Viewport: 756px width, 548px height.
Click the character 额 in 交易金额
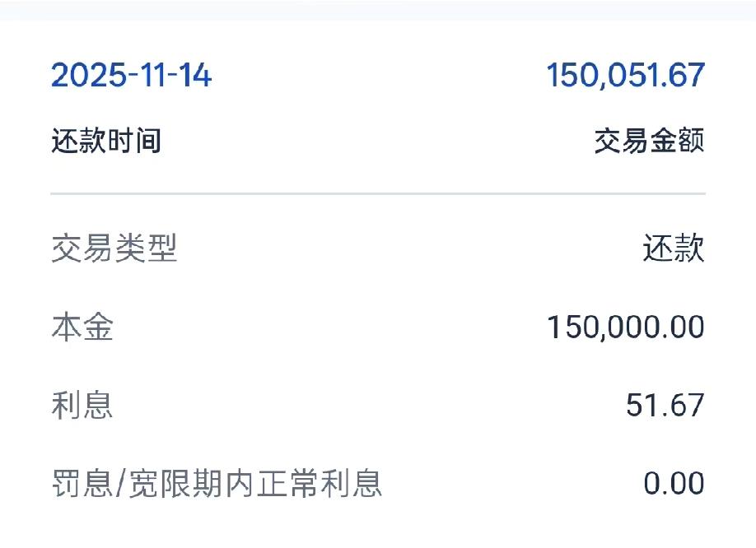click(x=691, y=141)
